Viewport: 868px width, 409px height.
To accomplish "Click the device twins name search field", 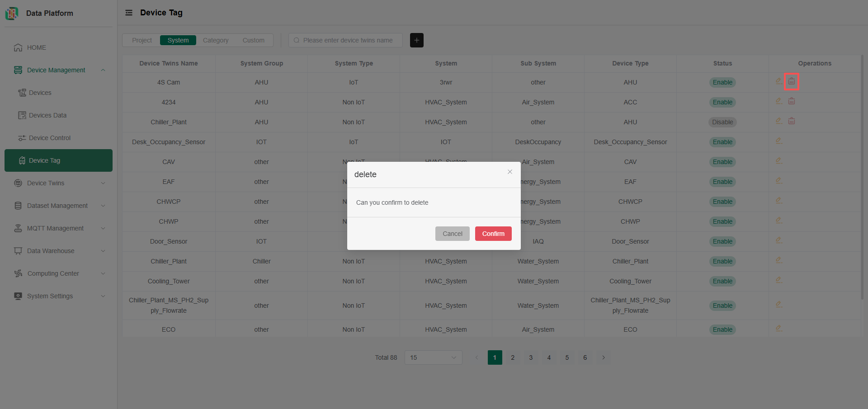I will pyautogui.click(x=348, y=40).
